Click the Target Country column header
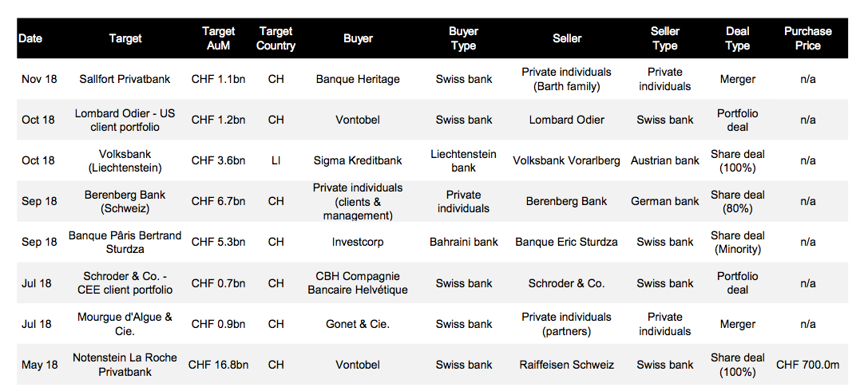 [275, 38]
